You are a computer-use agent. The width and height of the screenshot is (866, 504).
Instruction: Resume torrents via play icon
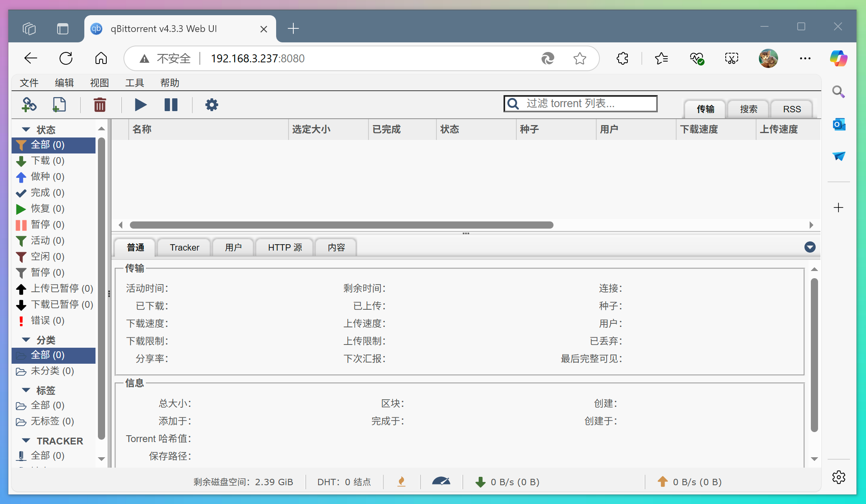coord(140,105)
